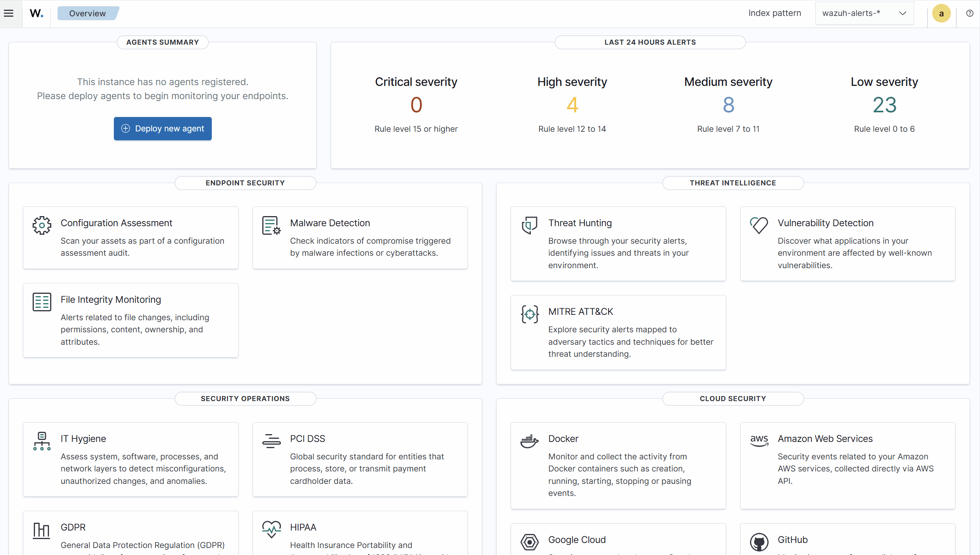Open the main navigation menu
This screenshot has width=980, height=555.
pyautogui.click(x=9, y=13)
